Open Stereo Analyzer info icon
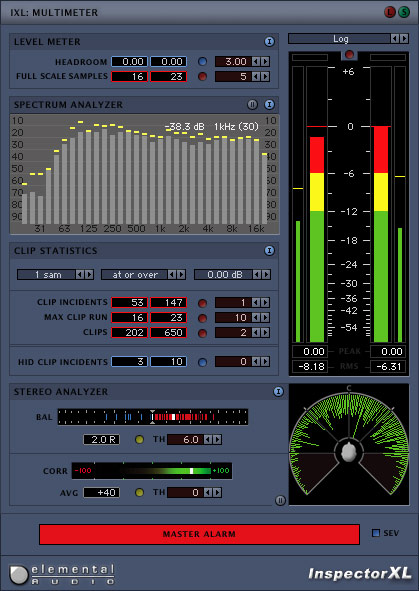Viewport: 419px width, 591px height. click(278, 392)
